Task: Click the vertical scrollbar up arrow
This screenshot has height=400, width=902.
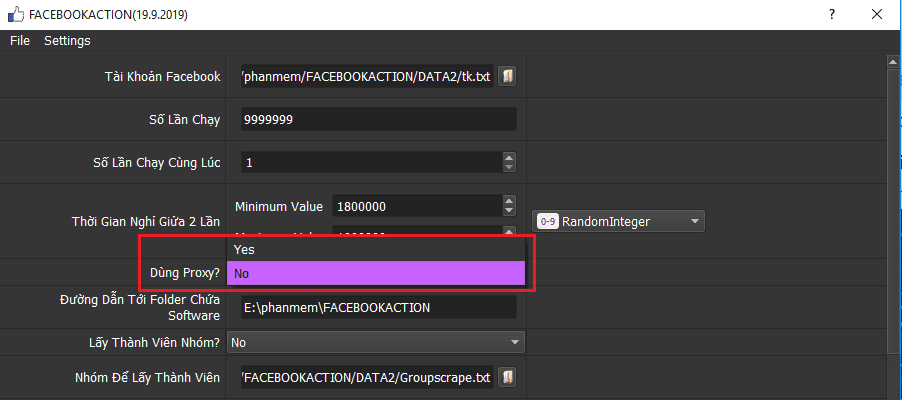Action: (893, 62)
